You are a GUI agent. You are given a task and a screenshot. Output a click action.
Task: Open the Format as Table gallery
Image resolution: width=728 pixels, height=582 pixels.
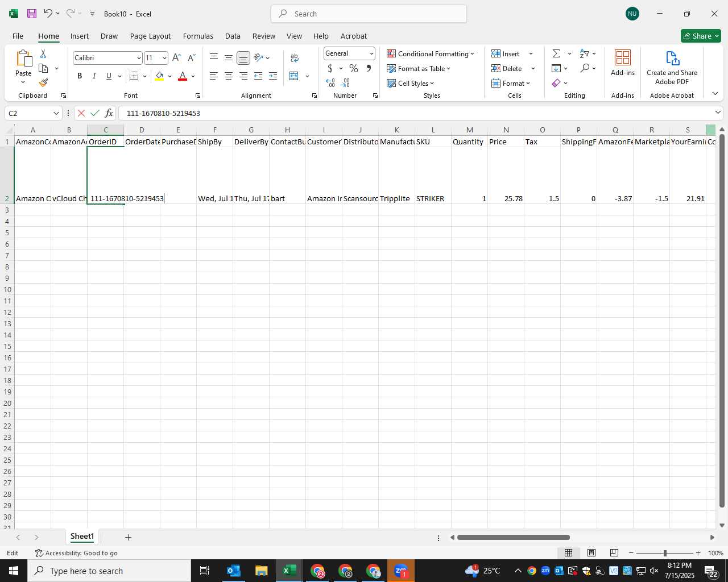coord(419,68)
